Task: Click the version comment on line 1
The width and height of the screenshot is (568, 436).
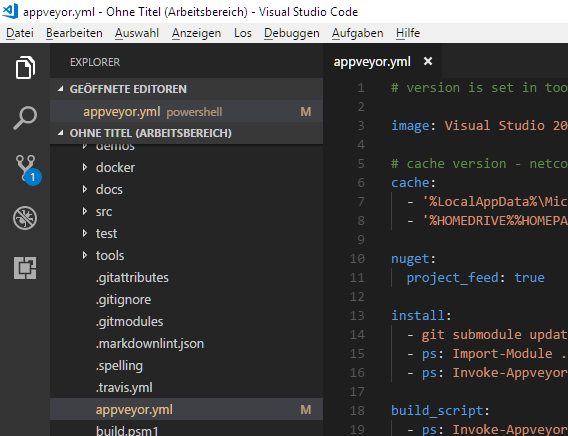Action: [479, 88]
